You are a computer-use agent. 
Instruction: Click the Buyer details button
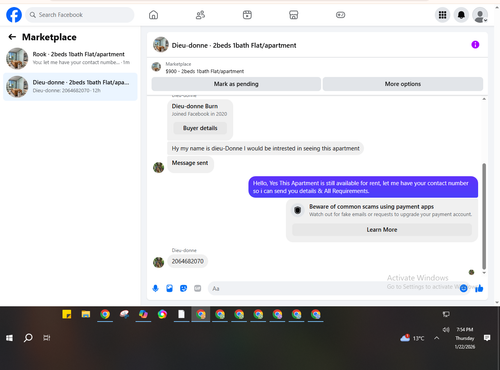pyautogui.click(x=200, y=128)
